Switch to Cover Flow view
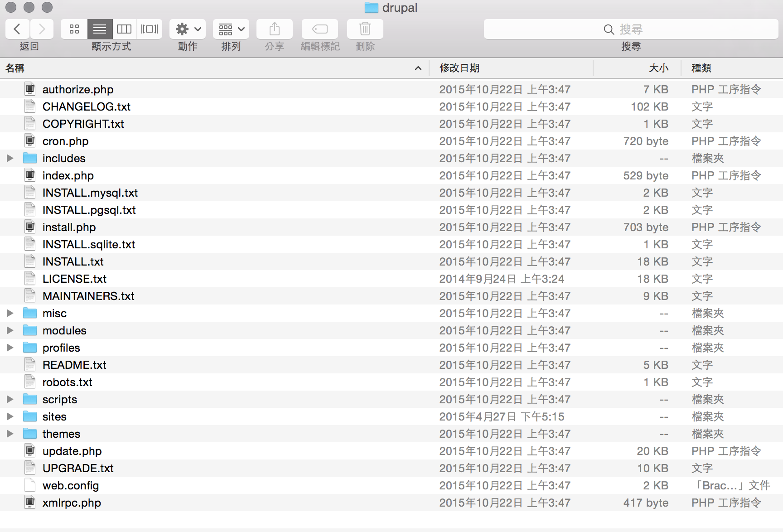Image resolution: width=783 pixels, height=532 pixels. [150, 29]
